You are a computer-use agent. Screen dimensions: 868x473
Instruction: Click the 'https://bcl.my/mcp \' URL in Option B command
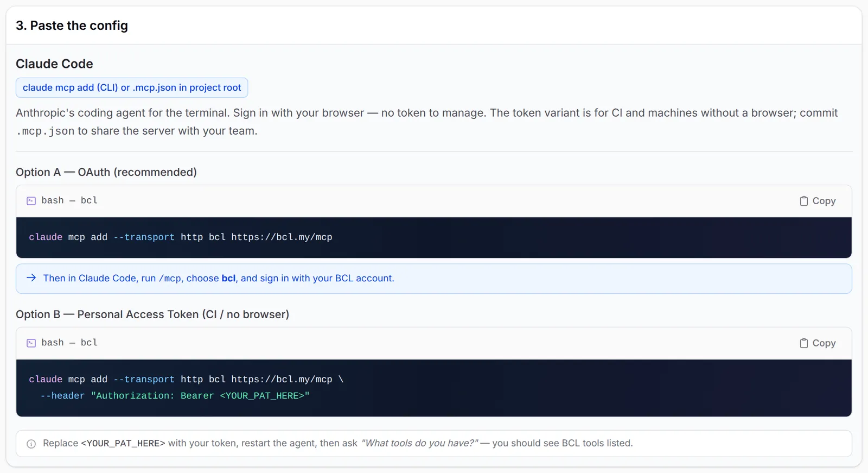click(288, 380)
